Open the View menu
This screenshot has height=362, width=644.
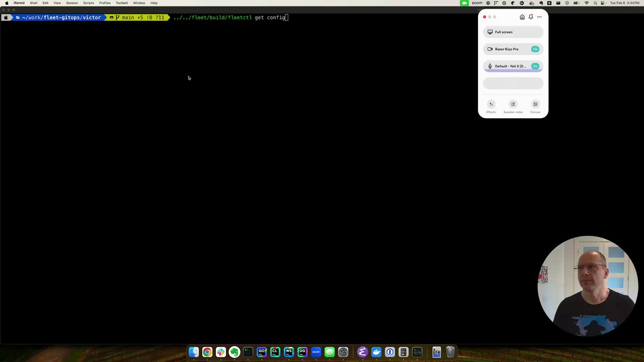pos(57,3)
